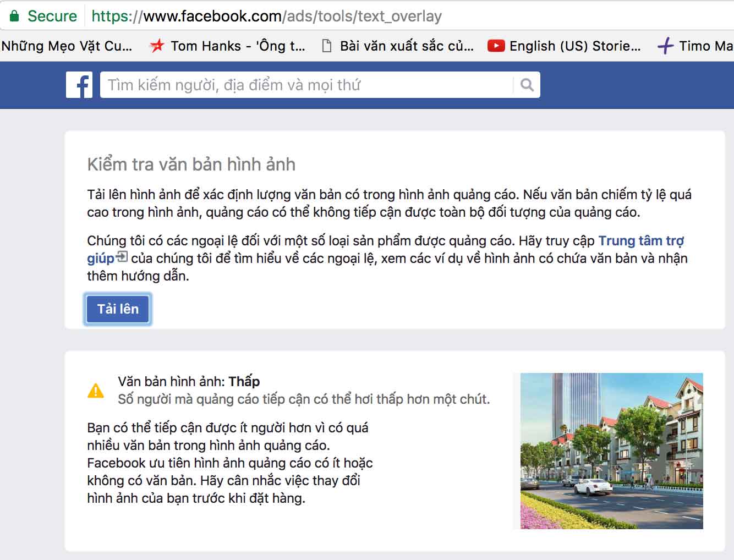The image size is (734, 560).
Task: Click the purple plus icon on Timo bookmark
Action: click(665, 46)
